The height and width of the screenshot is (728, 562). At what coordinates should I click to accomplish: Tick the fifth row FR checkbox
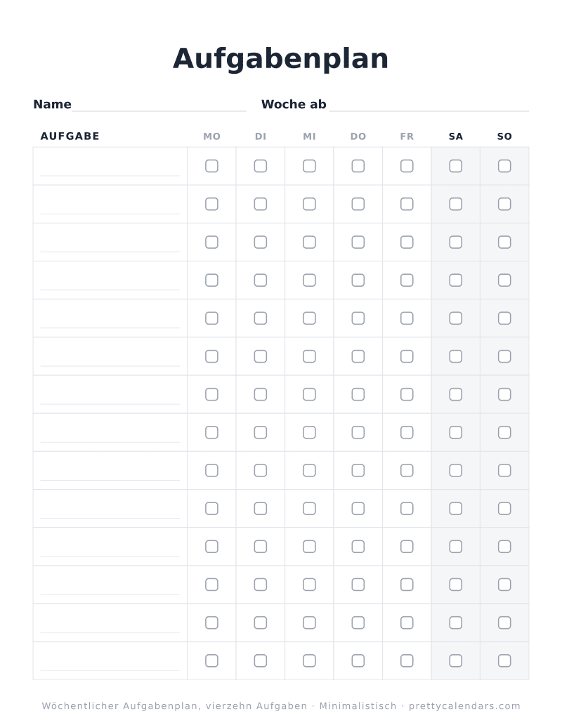pyautogui.click(x=407, y=318)
